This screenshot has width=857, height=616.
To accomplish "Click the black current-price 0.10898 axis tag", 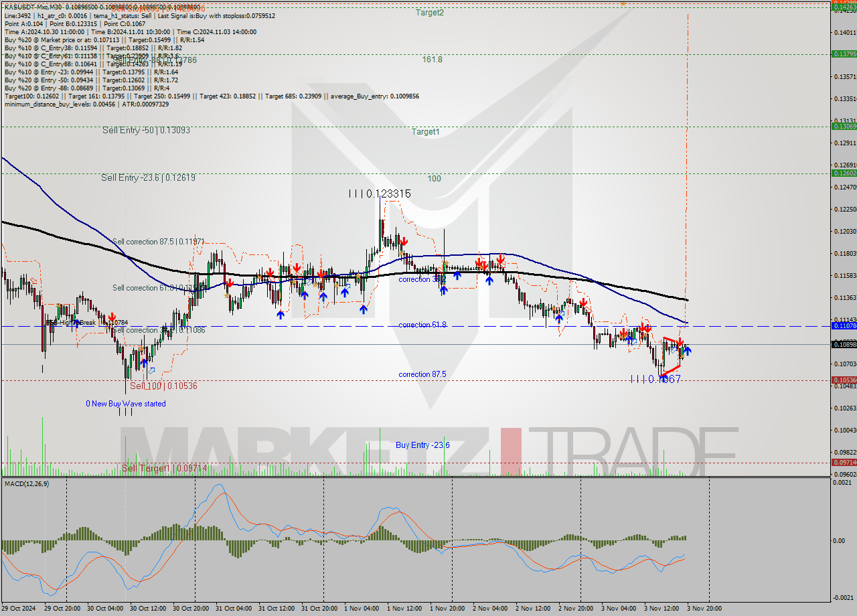I will click(x=843, y=345).
